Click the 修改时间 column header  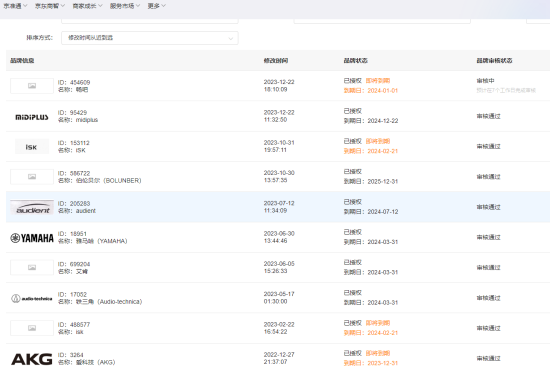(x=276, y=61)
